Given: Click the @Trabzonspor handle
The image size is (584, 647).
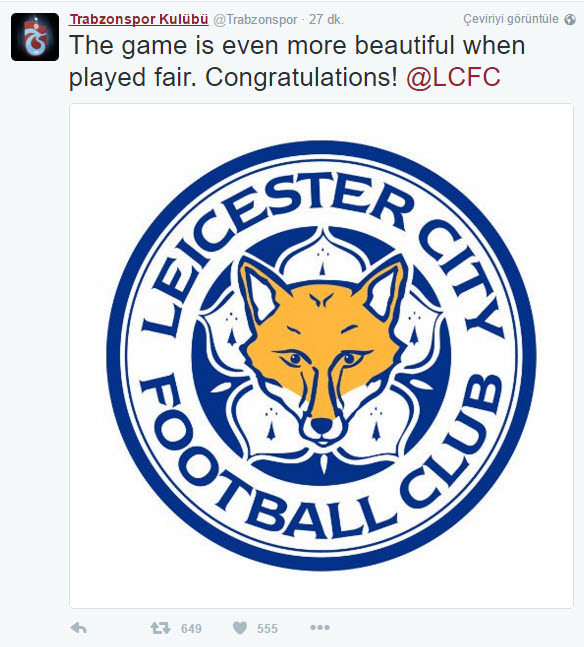Looking at the screenshot, I should pos(255,19).
